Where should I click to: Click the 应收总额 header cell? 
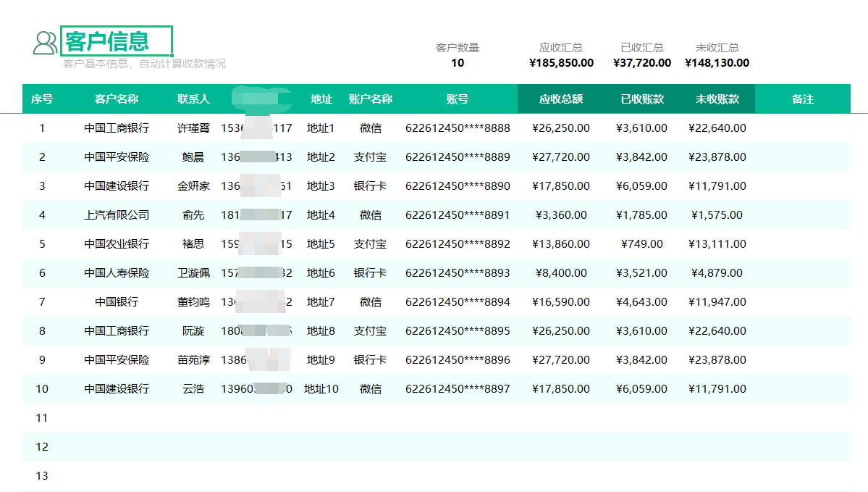coord(561,99)
